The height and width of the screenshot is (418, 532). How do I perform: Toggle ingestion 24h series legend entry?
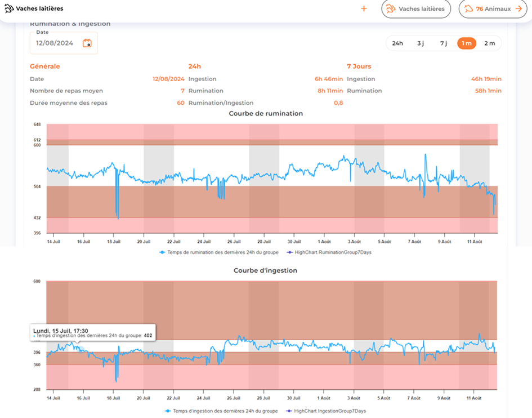(x=221, y=411)
